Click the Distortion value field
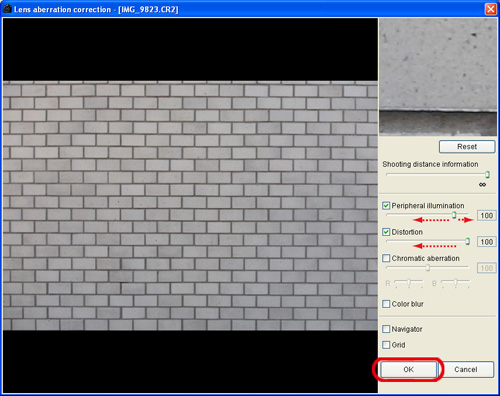 486,242
